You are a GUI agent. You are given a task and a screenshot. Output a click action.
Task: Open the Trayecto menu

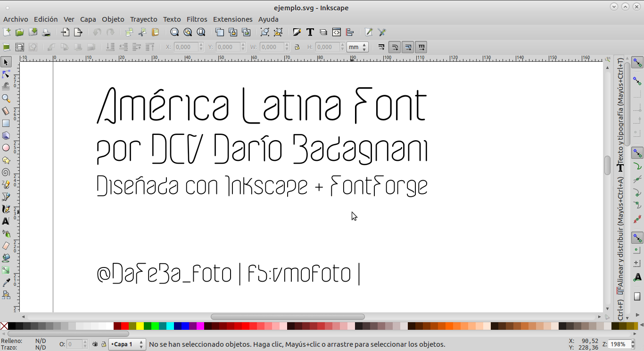144,19
